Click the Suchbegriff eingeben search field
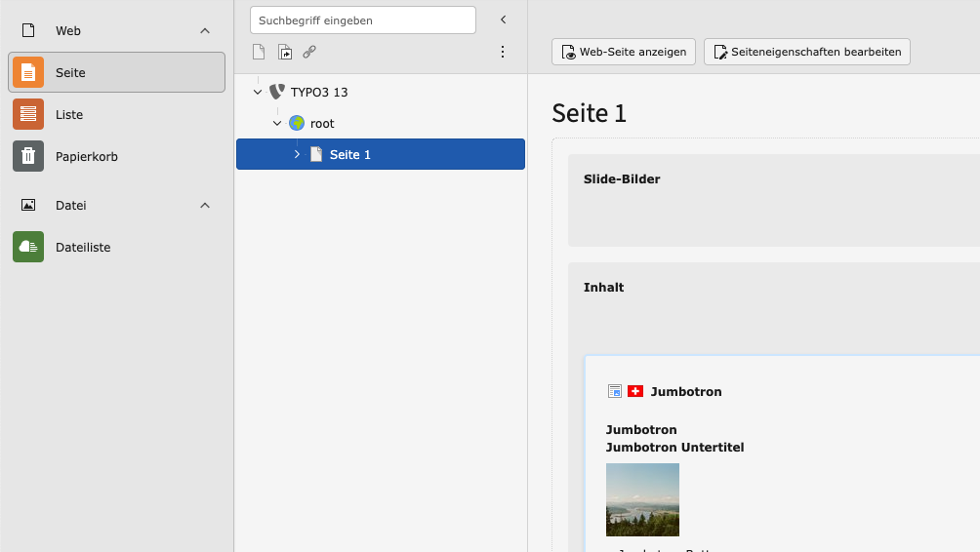 pyautogui.click(x=362, y=20)
